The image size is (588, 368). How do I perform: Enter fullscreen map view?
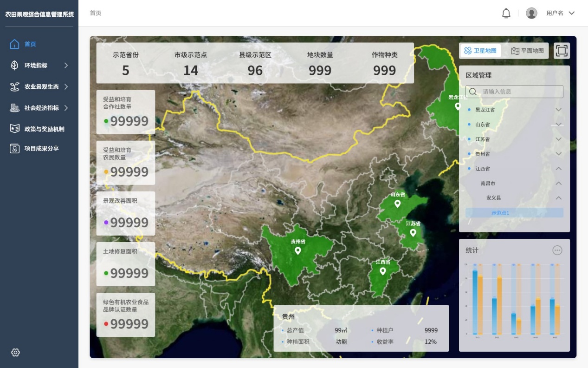pyautogui.click(x=562, y=51)
